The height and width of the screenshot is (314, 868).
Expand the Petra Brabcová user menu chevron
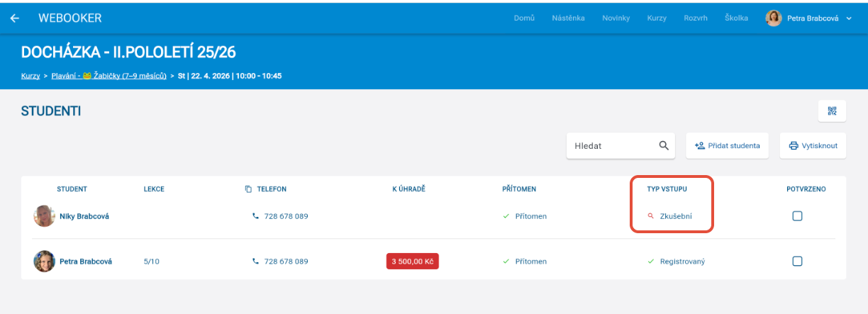point(849,18)
